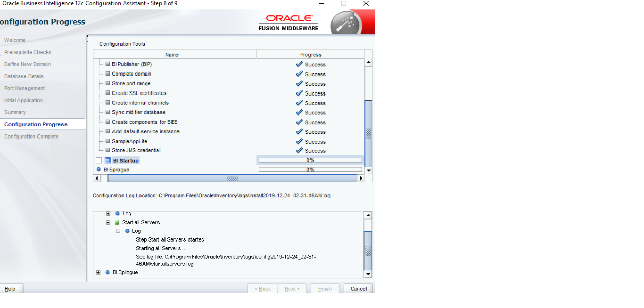Click the gray square icon next to SampleAppLite
The image size is (644, 308).
(107, 141)
